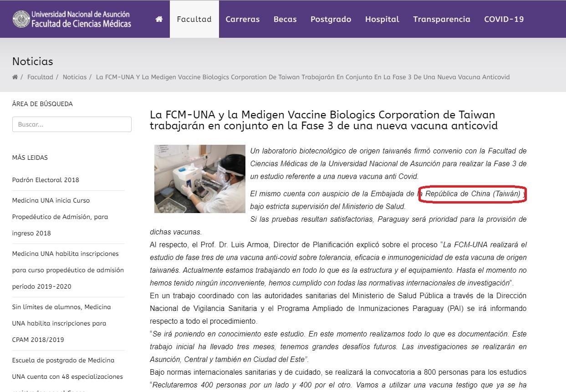Image resolution: width=566 pixels, height=392 pixels.
Task: Click the text República de China (Taiwán)
Action: pyautogui.click(x=473, y=193)
